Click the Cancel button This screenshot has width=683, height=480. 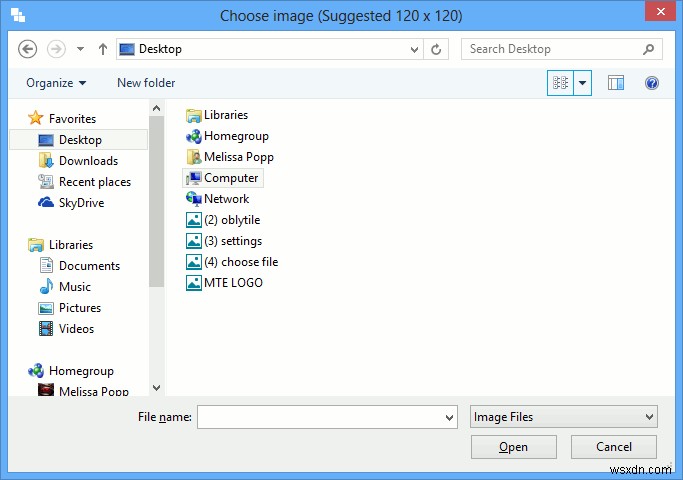point(614,447)
